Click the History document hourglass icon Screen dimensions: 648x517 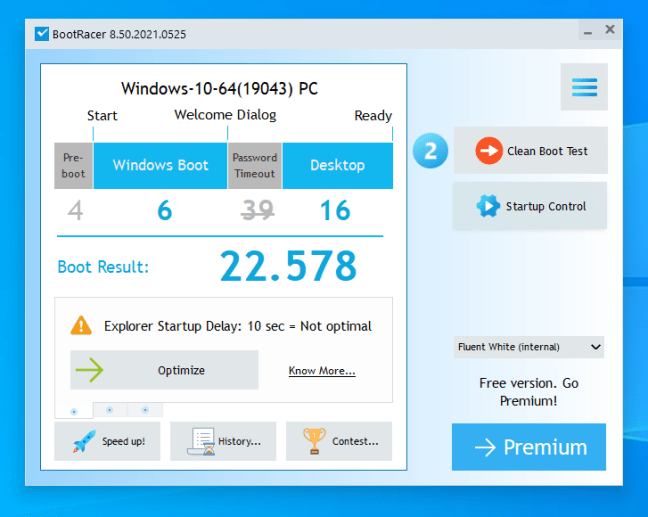(201, 441)
